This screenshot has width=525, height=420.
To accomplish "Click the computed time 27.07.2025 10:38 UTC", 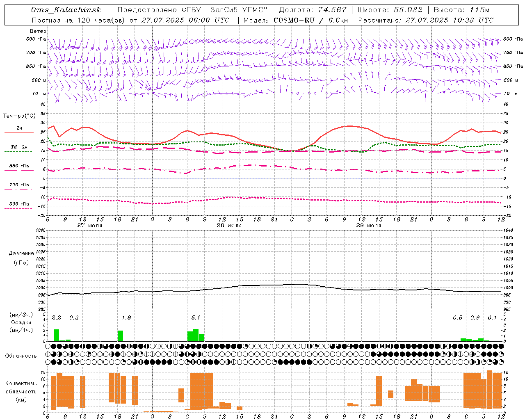I will (449, 20).
